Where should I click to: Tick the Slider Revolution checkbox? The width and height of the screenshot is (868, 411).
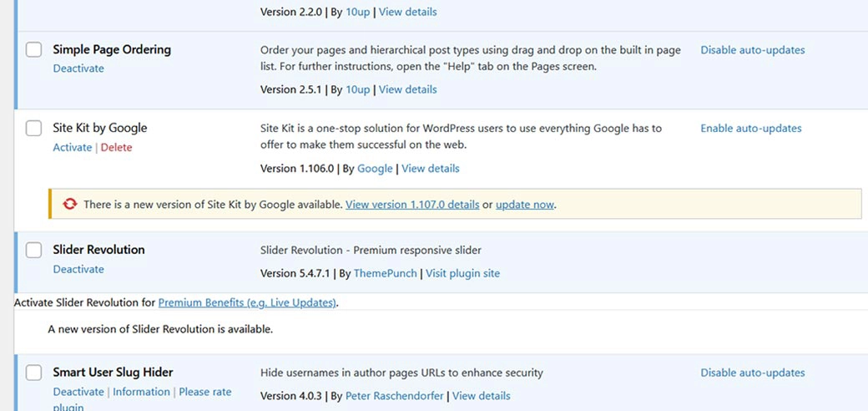[x=33, y=250]
